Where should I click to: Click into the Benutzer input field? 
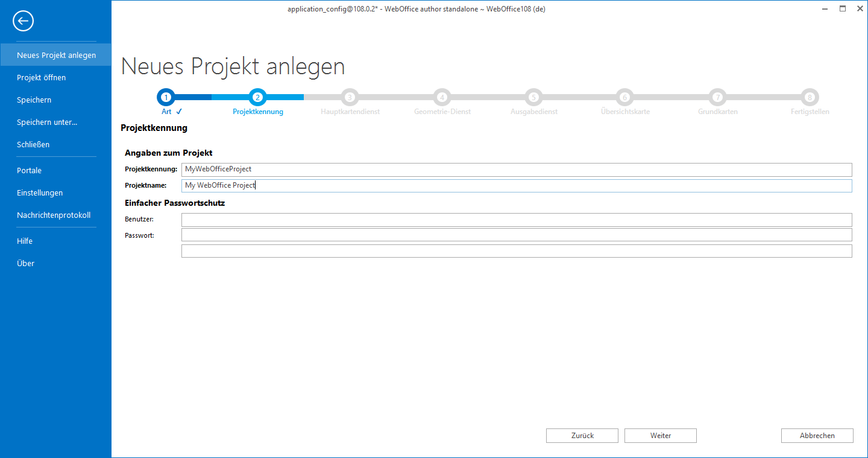click(x=516, y=220)
